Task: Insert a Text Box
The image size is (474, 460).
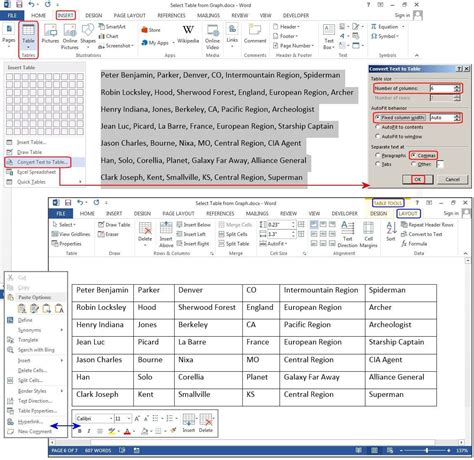Action: click(x=329, y=37)
